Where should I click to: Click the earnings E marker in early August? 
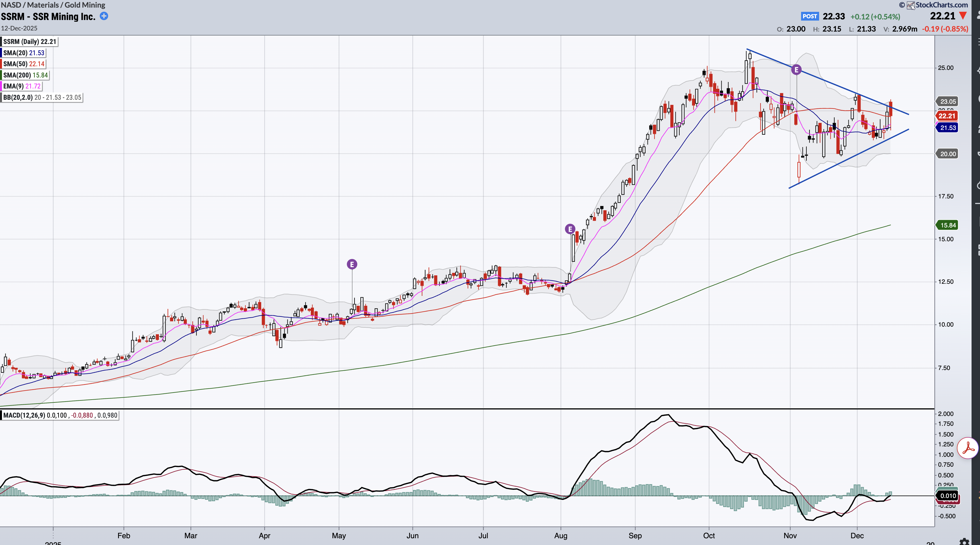(x=569, y=229)
